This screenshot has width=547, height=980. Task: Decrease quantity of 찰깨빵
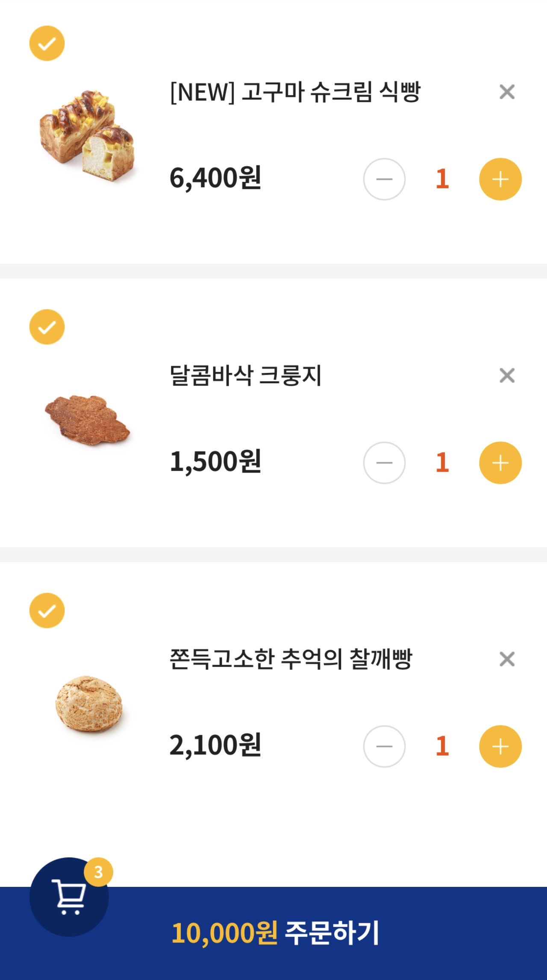tap(384, 746)
